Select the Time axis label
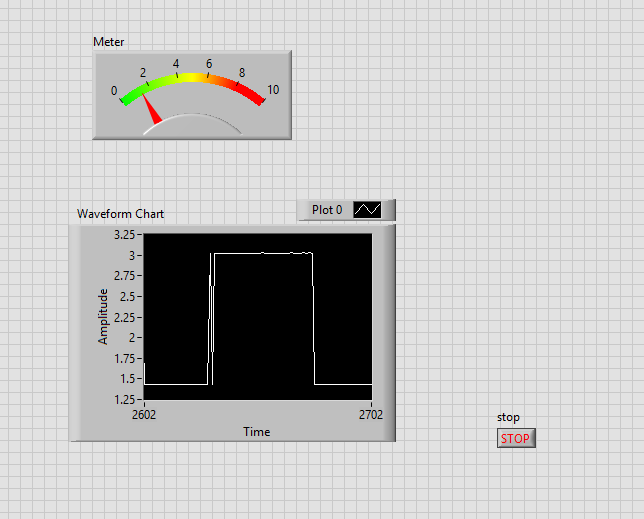The image size is (644, 519). pyautogui.click(x=257, y=432)
